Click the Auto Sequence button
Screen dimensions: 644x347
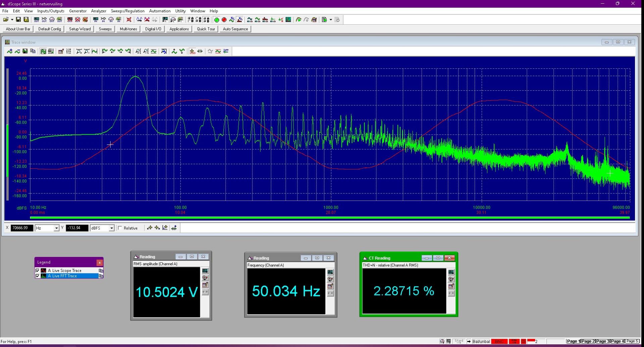tap(235, 29)
